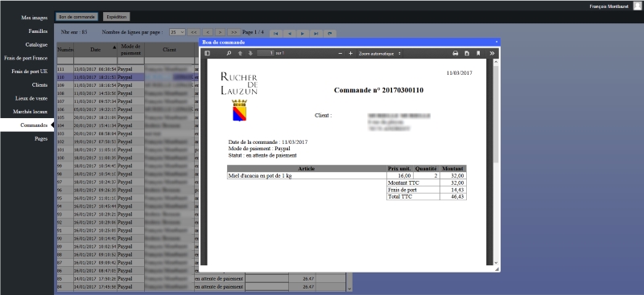Jump to first record navigation icon

[x=275, y=34]
